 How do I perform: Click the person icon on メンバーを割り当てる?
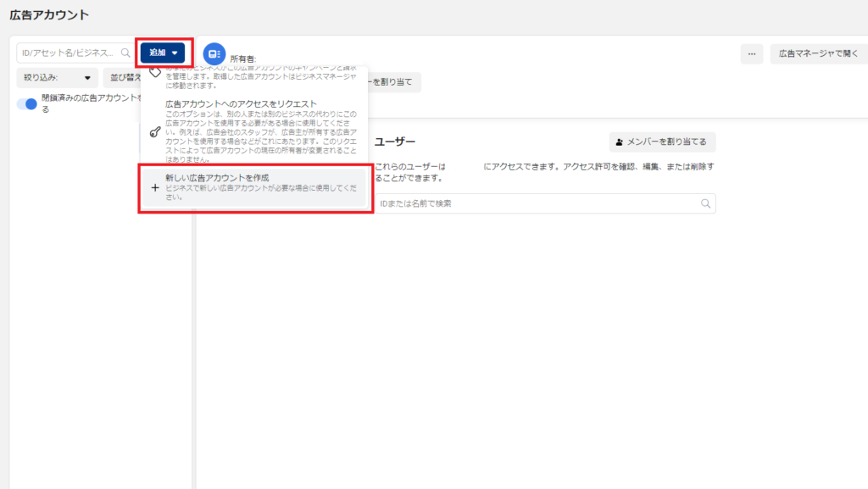[x=620, y=142]
